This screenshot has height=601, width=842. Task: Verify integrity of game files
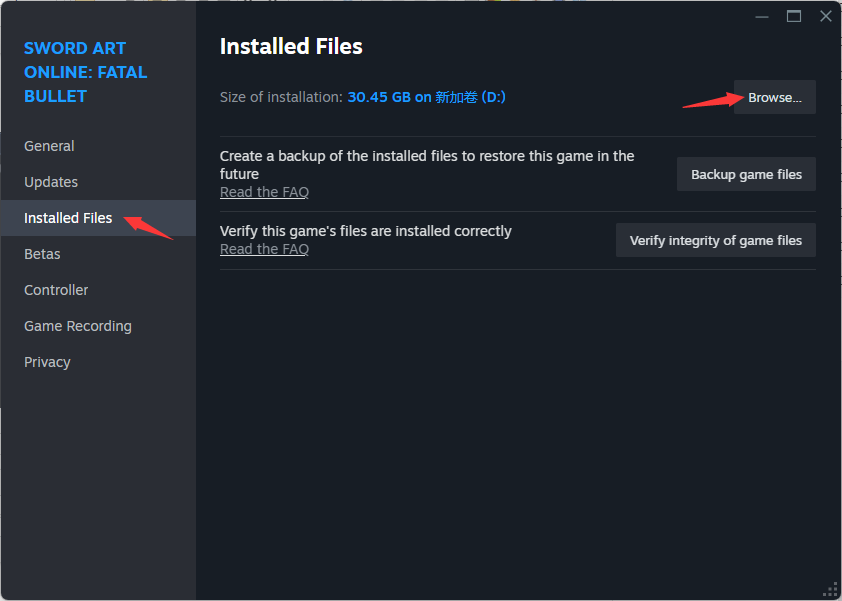(x=715, y=240)
